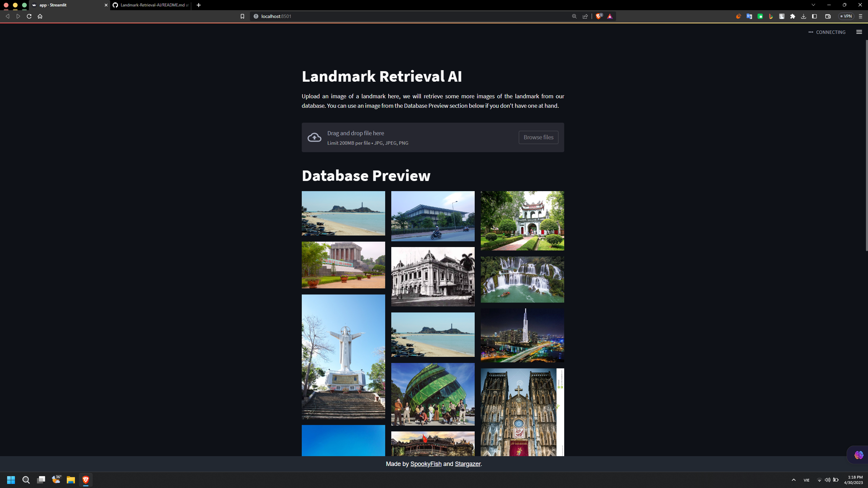Screen dimensions: 868x488
Task: Open the taskbar clock and date
Action: pos(853,480)
